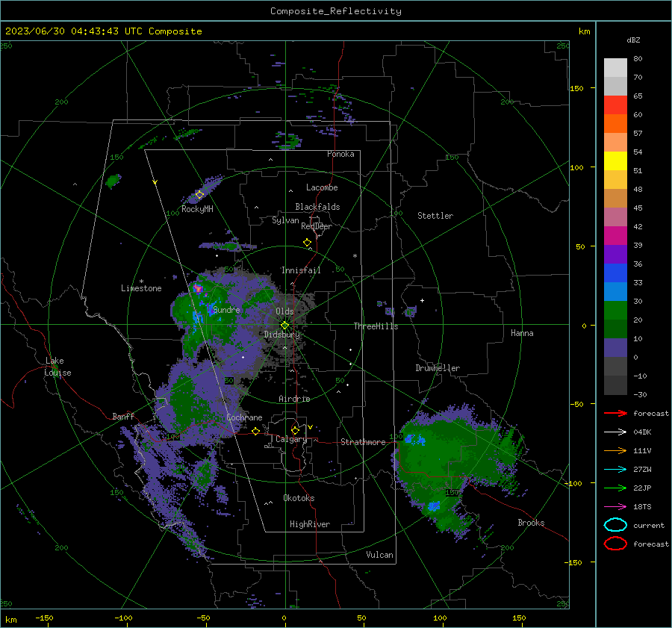This screenshot has width=672, height=628.
Task: Click the Ponoka town label
Action: click(340, 154)
